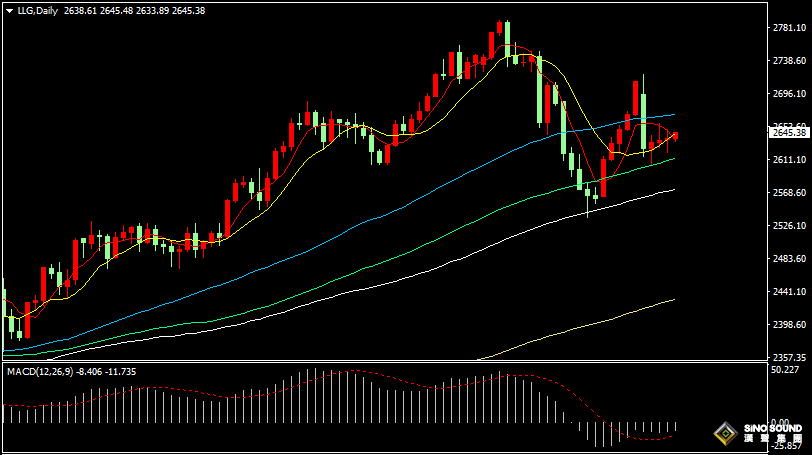Image resolution: width=812 pixels, height=455 pixels.
Task: Select the LLG,Daily symbol title text
Action: [38, 11]
